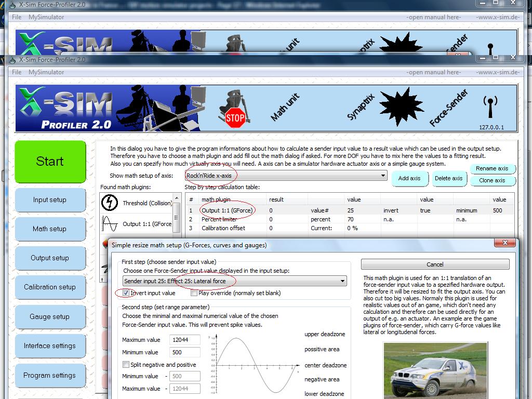The image size is (532, 399).
Task: Click the result column header
Action: click(x=287, y=199)
